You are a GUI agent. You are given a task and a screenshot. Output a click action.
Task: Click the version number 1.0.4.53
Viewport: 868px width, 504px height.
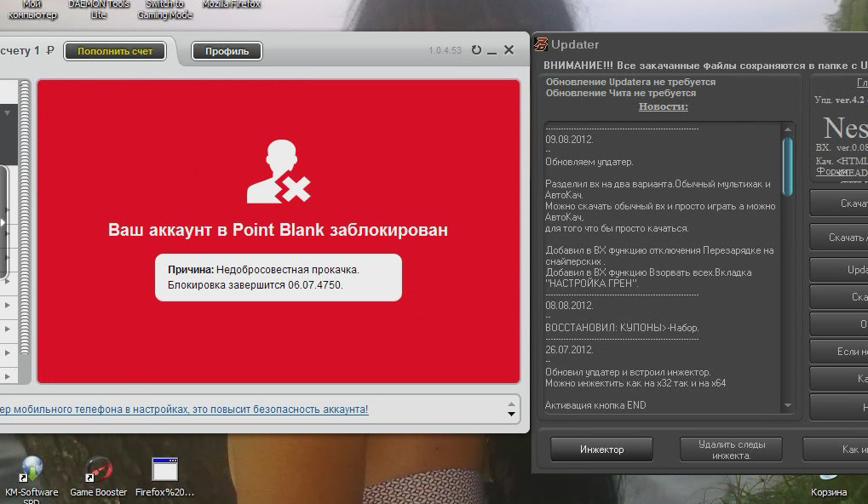[x=445, y=50]
